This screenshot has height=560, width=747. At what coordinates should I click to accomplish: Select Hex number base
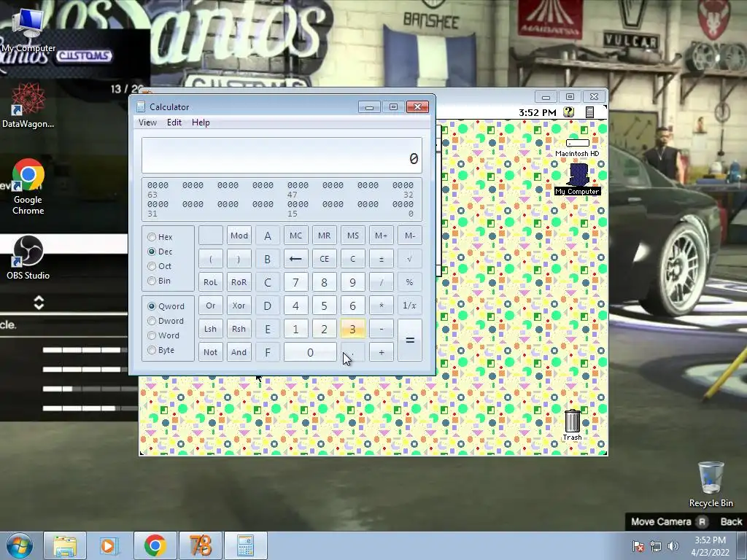(x=160, y=237)
